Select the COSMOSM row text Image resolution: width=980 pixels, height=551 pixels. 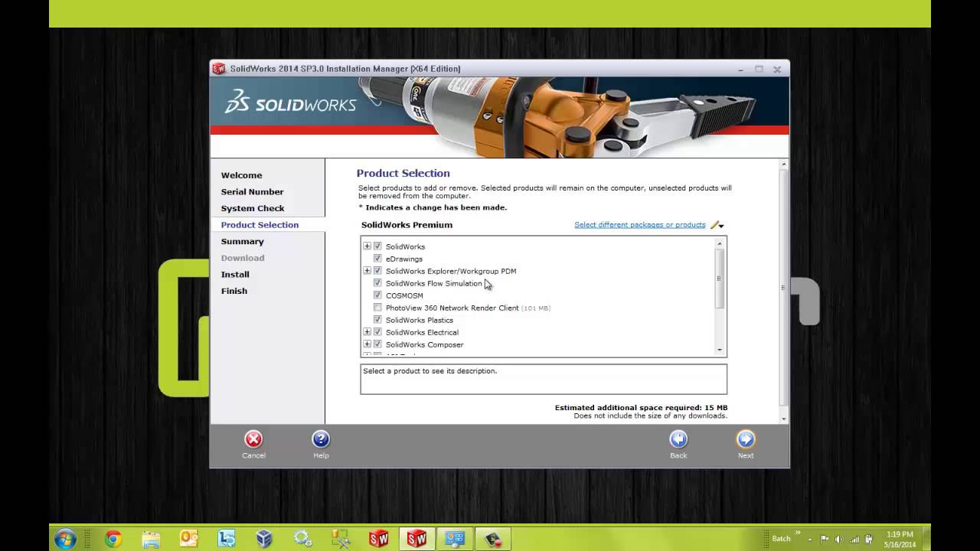pos(404,295)
